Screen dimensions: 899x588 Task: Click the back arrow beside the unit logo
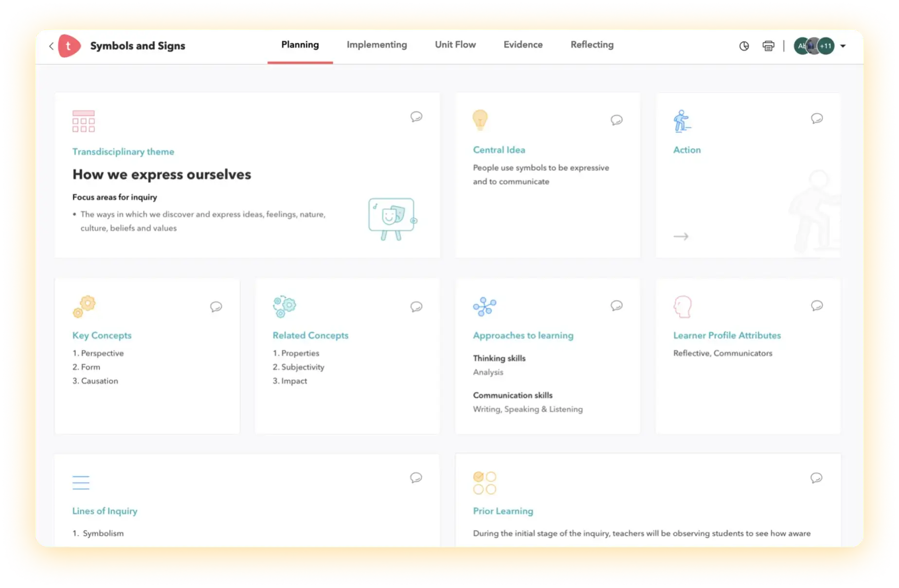coord(51,46)
